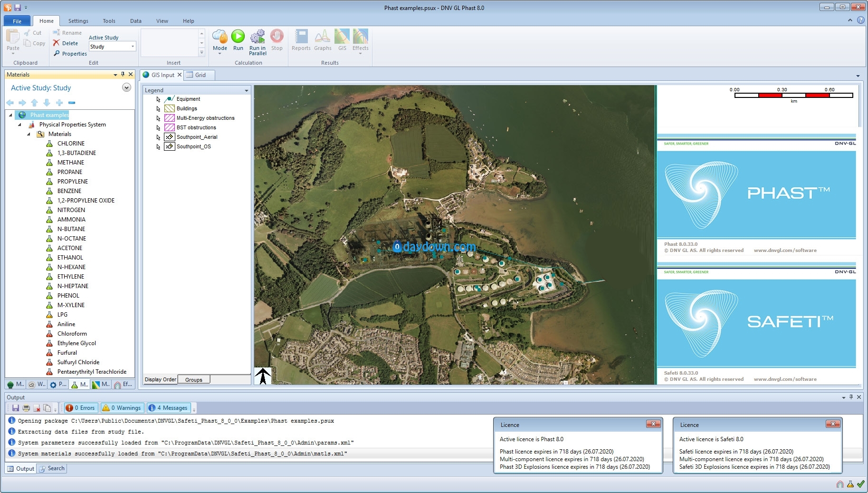Screen dimensions: 868x493
Task: Open the Search tab in Output panel
Action: tap(52, 468)
